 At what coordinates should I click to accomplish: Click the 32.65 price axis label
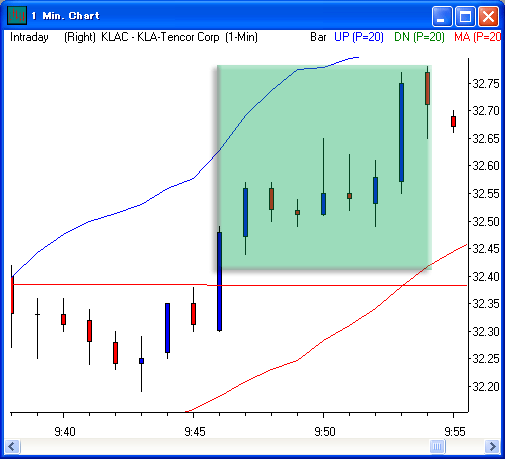(486, 139)
